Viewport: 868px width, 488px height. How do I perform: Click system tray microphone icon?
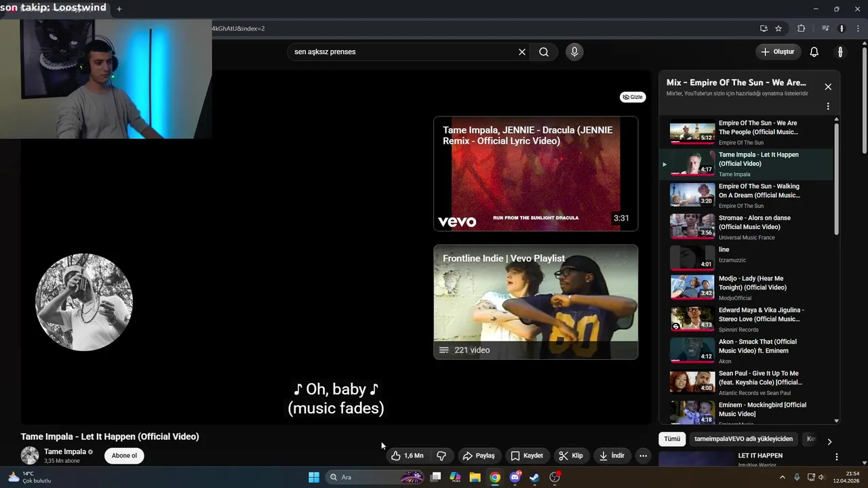pos(797,477)
